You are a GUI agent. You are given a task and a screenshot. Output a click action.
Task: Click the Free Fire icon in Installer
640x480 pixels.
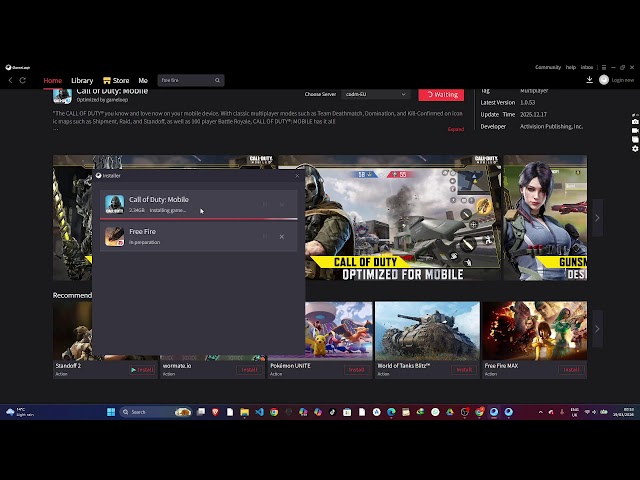coord(115,236)
